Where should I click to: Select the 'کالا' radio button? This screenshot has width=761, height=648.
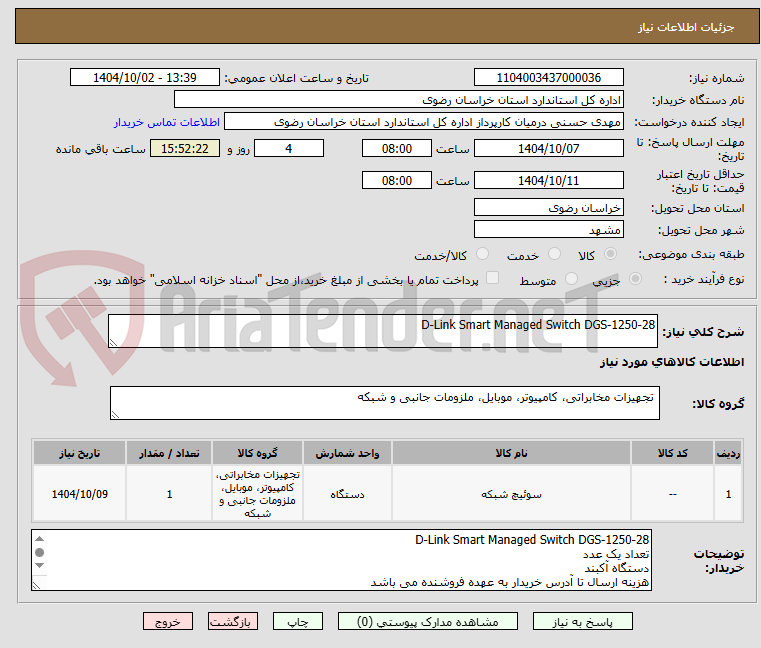610,254
